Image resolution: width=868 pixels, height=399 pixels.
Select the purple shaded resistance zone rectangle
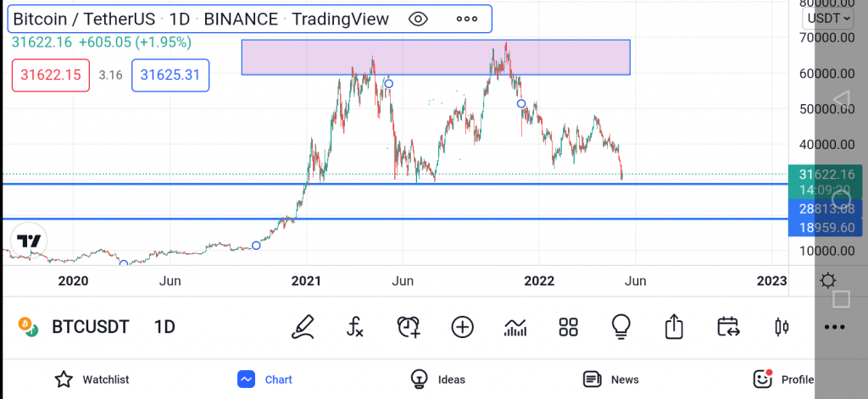tap(436, 57)
